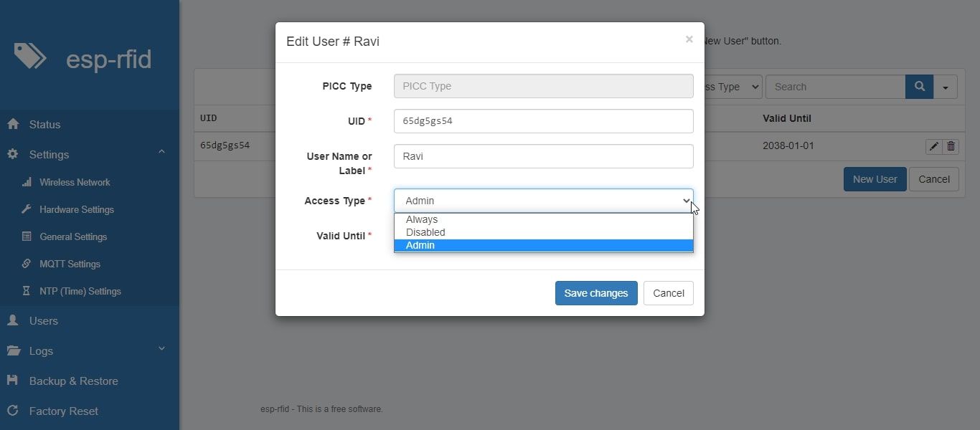Viewport: 980px width, 430px height.
Task: Go to MQTT Settings menu item
Action: [70, 264]
